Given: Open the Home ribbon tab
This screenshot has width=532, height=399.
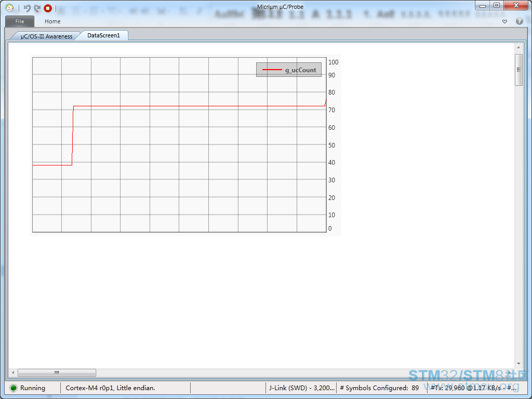Looking at the screenshot, I should (x=52, y=21).
